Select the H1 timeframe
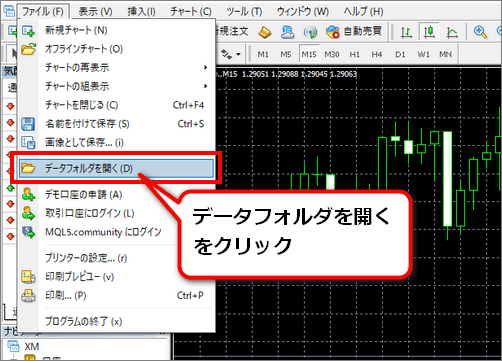This screenshot has height=361, width=502. (354, 54)
